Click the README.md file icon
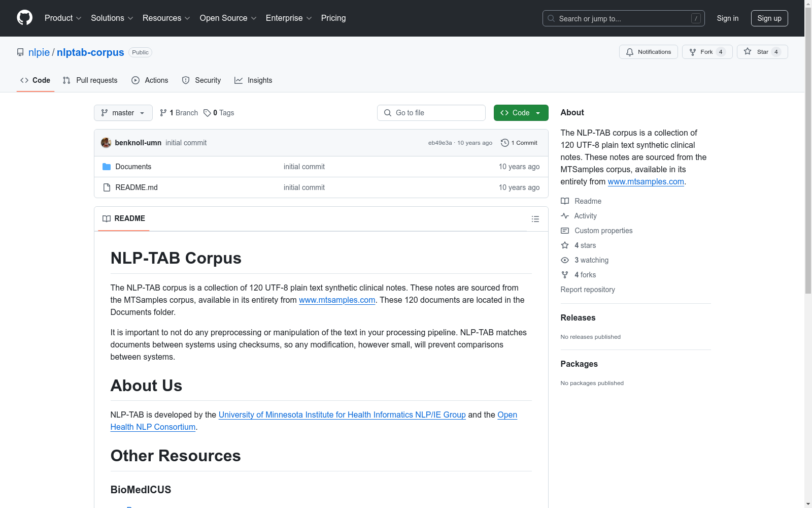This screenshot has height=508, width=812. [107, 187]
